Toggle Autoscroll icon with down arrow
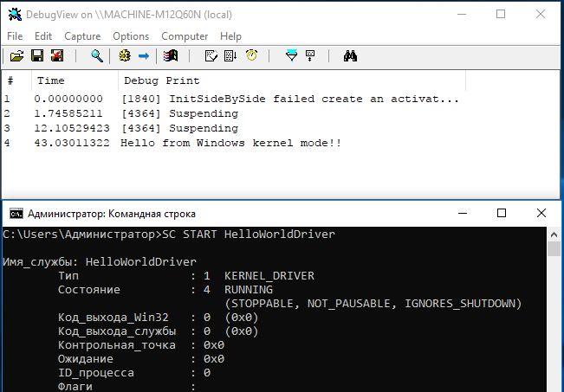Image resolution: width=564 pixels, height=392 pixels. [x=230, y=56]
